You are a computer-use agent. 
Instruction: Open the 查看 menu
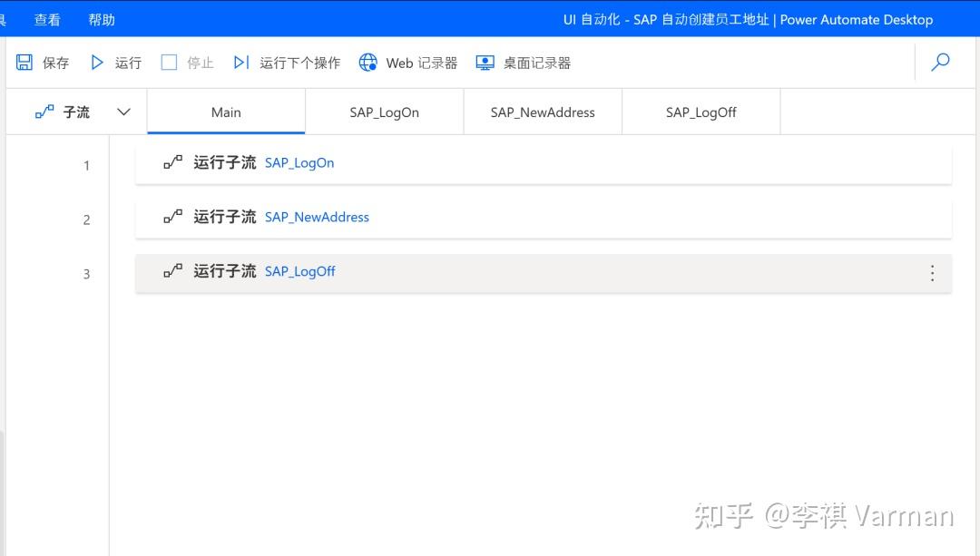pyautogui.click(x=47, y=19)
